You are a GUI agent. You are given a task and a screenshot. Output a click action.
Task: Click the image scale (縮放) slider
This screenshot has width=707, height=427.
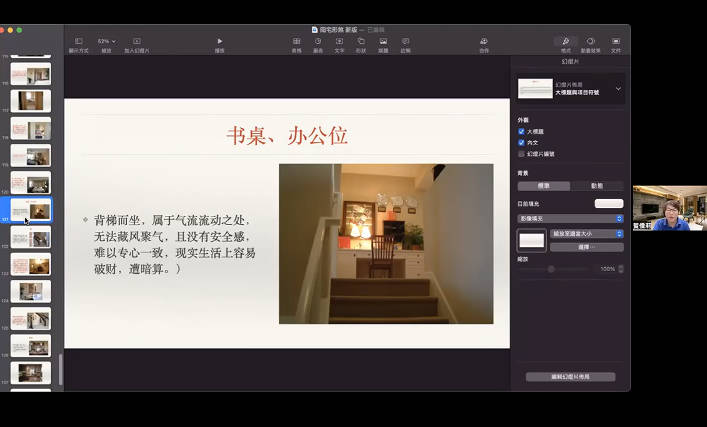click(x=550, y=269)
